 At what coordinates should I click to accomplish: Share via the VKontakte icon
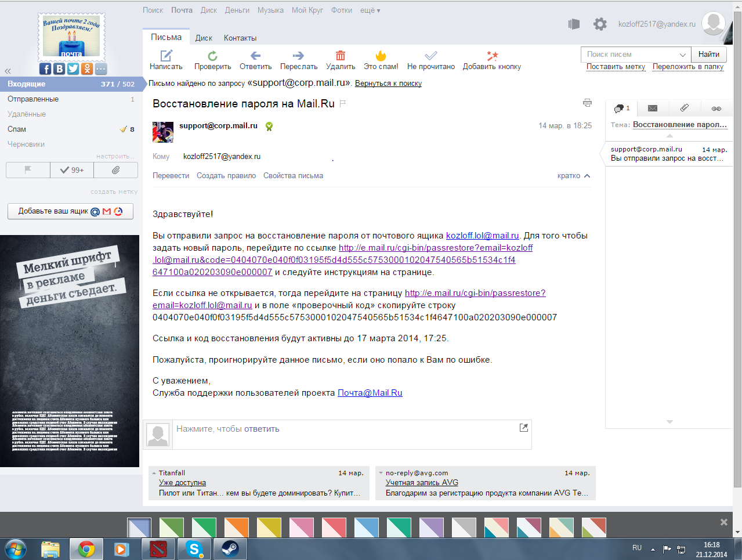tap(59, 68)
